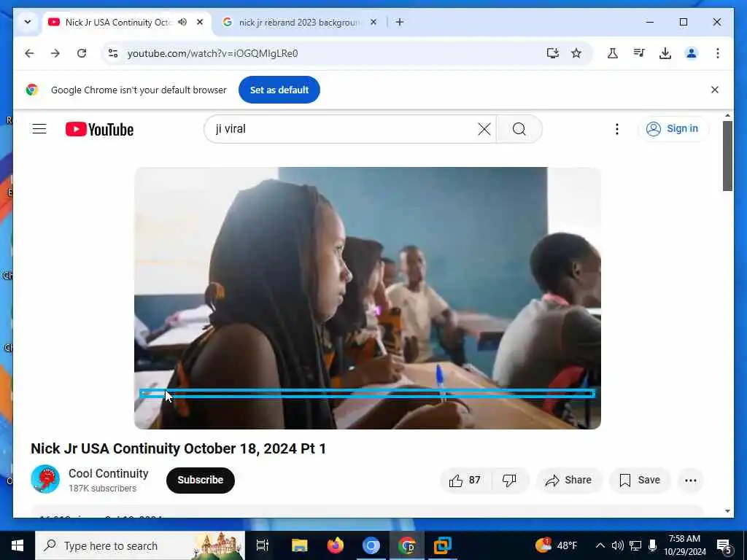
Task: Open the Cool Continuity channel name link
Action: click(x=109, y=473)
